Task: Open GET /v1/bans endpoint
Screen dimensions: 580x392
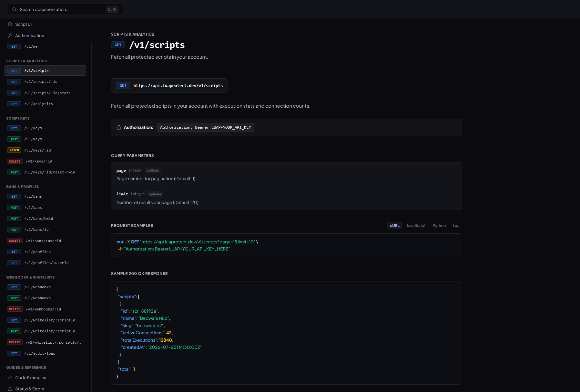Action: (45, 196)
